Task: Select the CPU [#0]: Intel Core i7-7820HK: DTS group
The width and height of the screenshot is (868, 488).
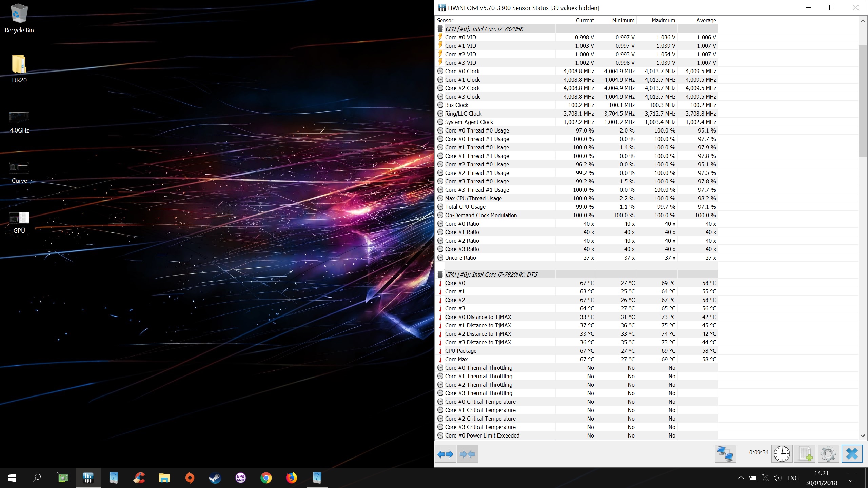Action: coord(576,274)
